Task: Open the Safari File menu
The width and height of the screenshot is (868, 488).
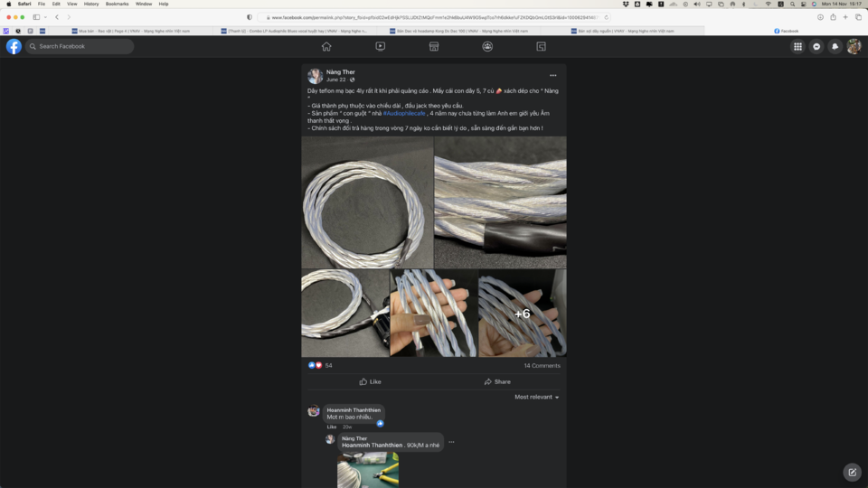Action: [x=42, y=4]
